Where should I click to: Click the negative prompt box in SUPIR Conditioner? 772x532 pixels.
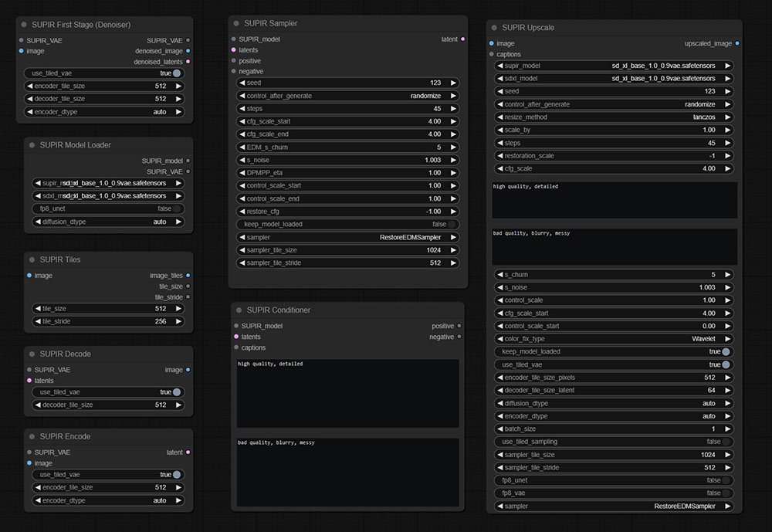(347, 472)
